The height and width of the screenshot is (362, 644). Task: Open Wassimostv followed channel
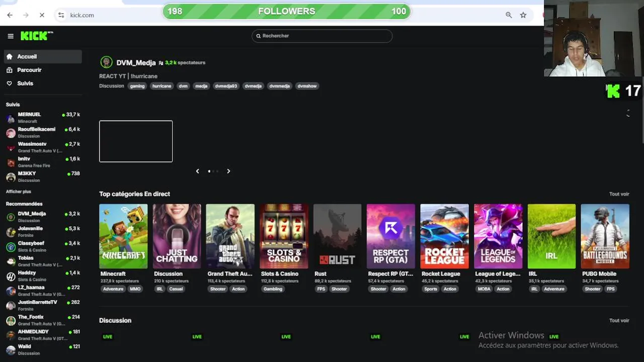[43, 147]
